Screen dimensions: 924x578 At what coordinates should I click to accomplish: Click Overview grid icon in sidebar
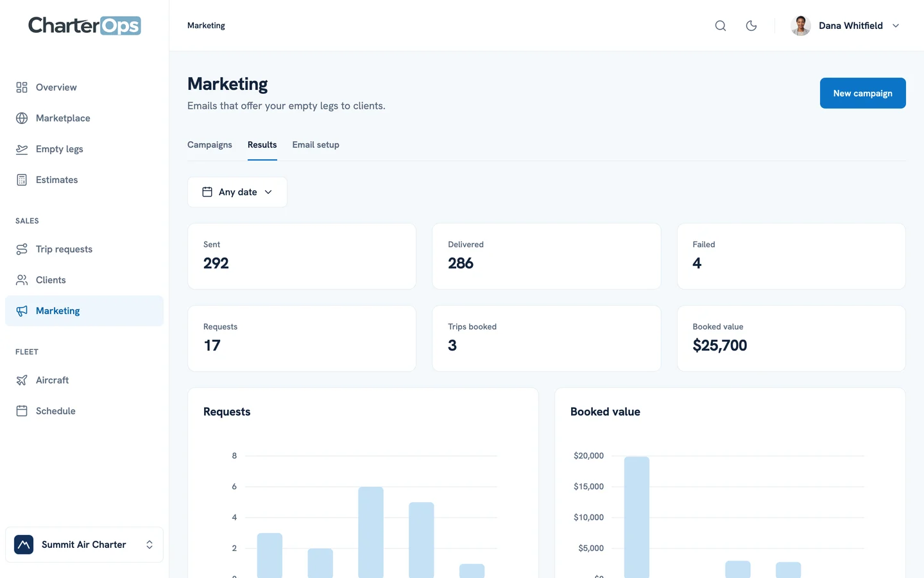pos(22,87)
